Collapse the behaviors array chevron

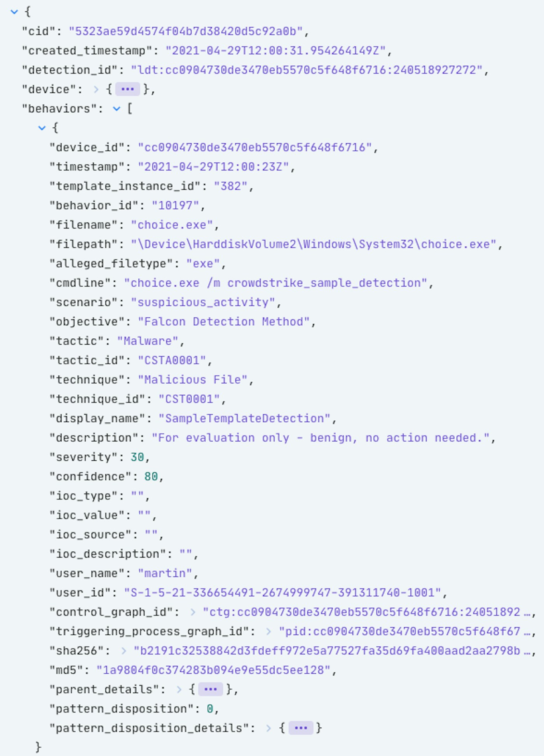(117, 109)
